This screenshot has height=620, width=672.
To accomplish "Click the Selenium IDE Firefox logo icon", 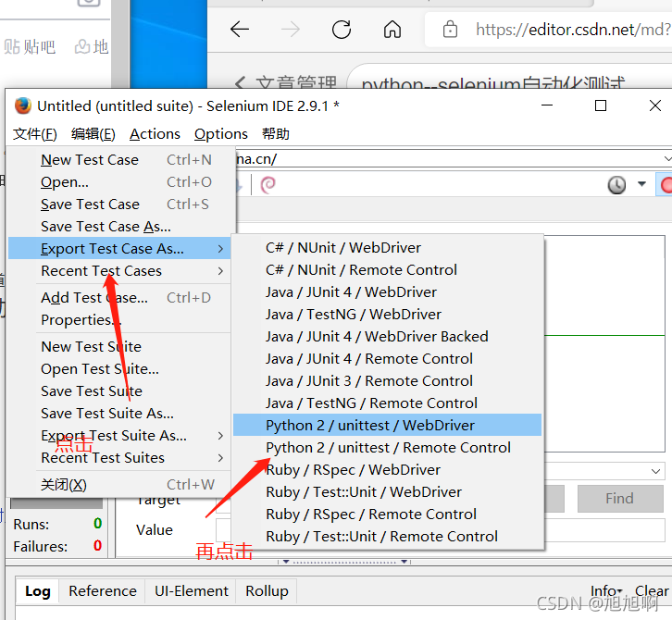I will [x=23, y=105].
